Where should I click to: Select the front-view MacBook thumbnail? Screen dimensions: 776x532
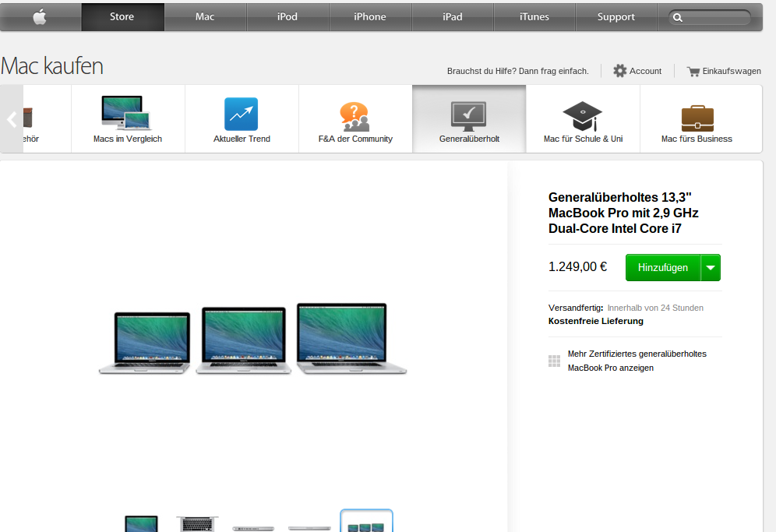tap(142, 523)
